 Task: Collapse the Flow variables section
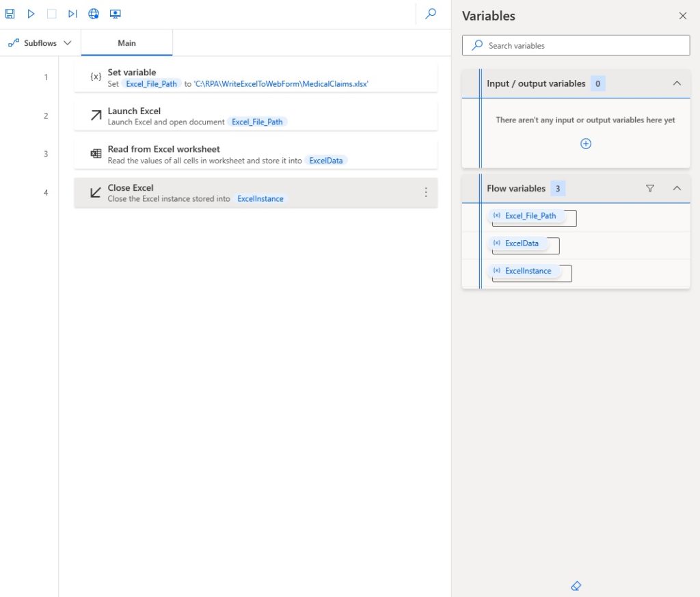(x=677, y=188)
